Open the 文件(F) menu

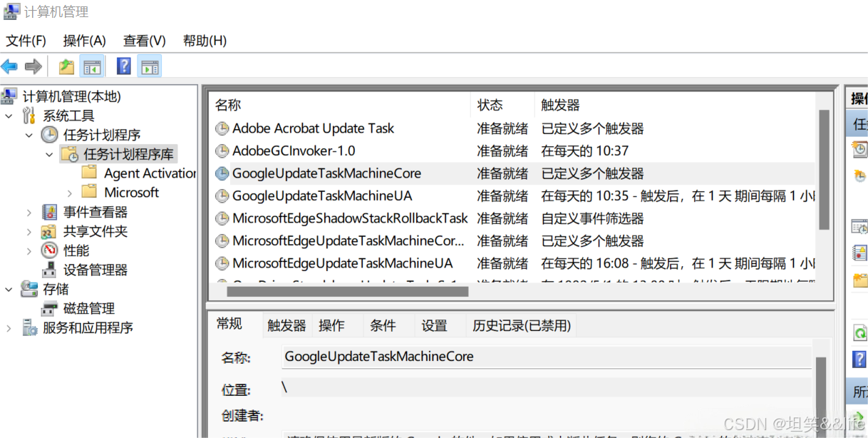(26, 41)
